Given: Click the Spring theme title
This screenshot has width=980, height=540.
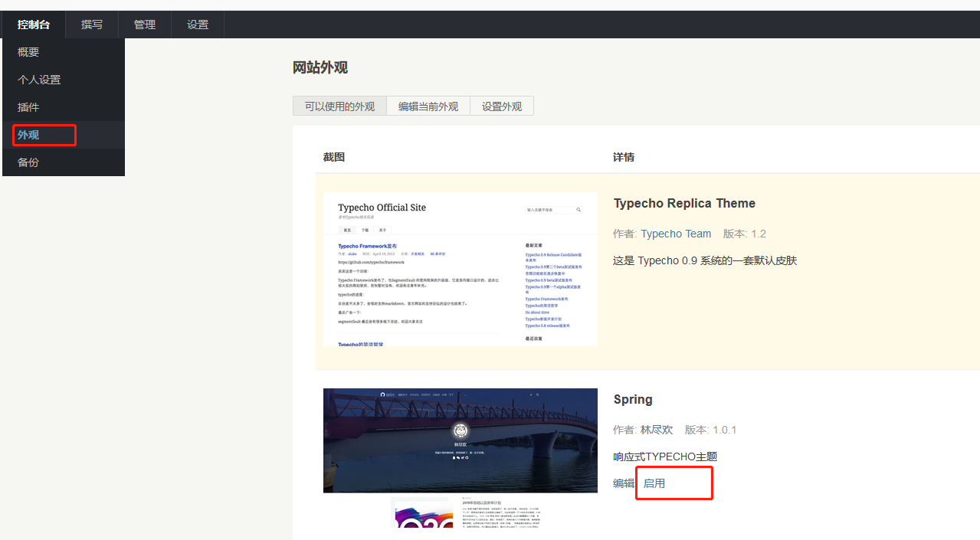Looking at the screenshot, I should (x=633, y=400).
